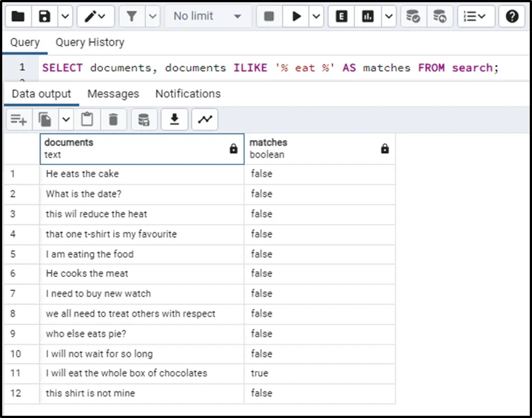532x418 pixels.
Task: Click the Add row icon in results toolbar
Action: 18,119
